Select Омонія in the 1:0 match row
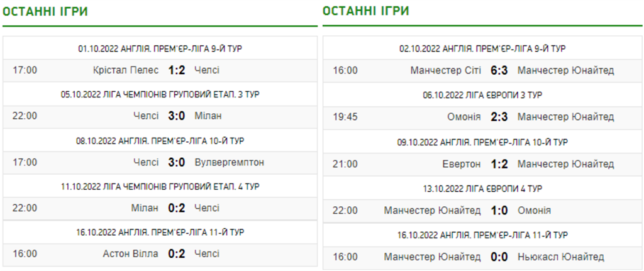 (534, 210)
